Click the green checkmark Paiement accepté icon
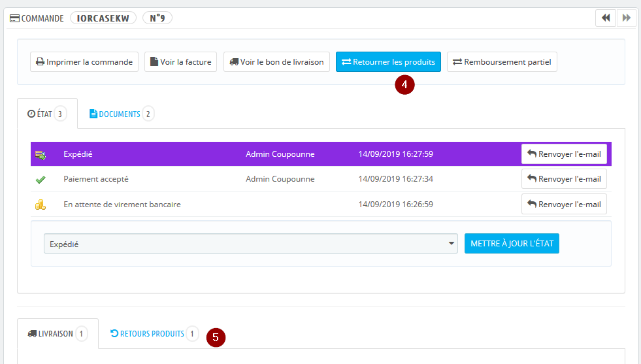The width and height of the screenshot is (641, 364). 41,179
